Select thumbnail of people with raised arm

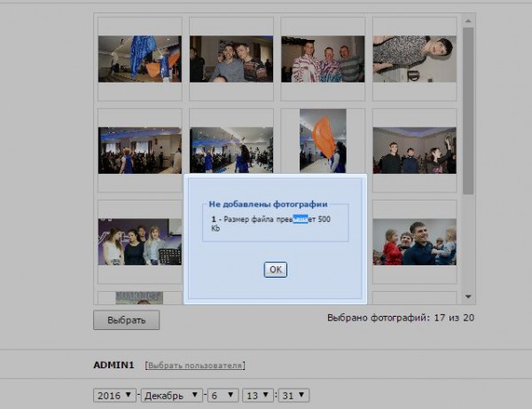(x=414, y=150)
